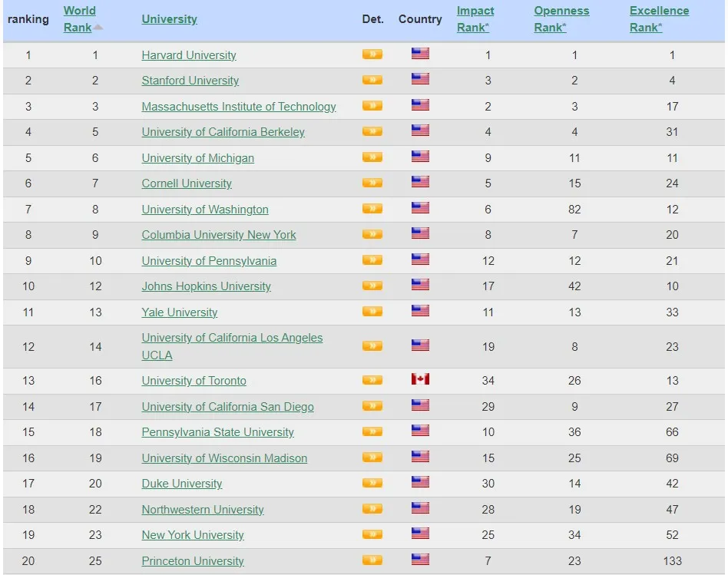The image size is (728, 575).
Task: Open Massachusetts Institute of Technology link
Action: coord(239,107)
